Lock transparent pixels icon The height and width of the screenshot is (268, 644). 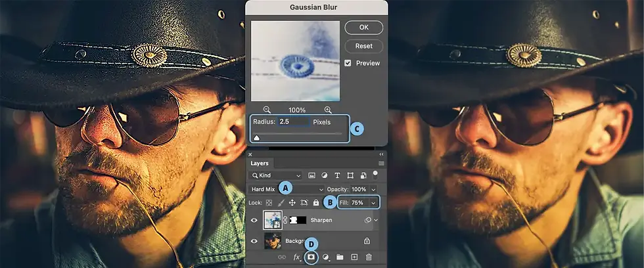(x=269, y=202)
